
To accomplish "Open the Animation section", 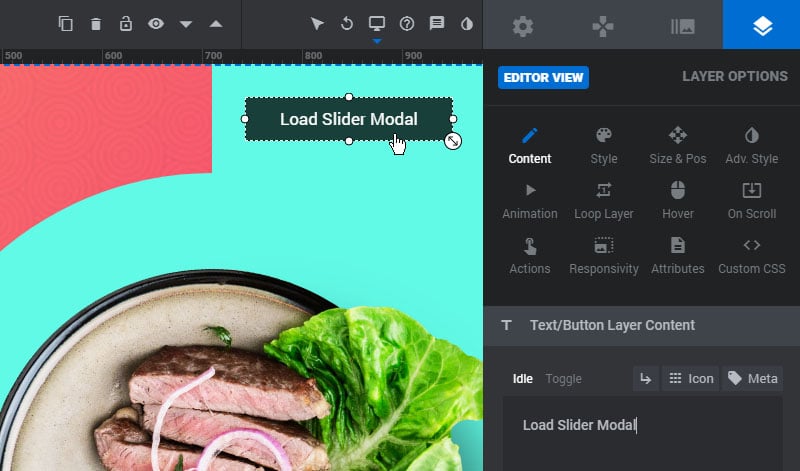I will pyautogui.click(x=530, y=202).
